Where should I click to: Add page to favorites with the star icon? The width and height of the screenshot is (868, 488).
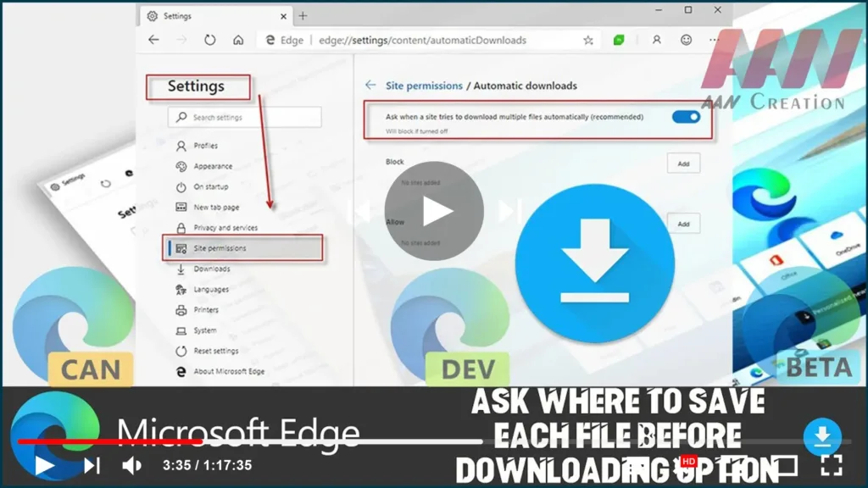pyautogui.click(x=587, y=40)
